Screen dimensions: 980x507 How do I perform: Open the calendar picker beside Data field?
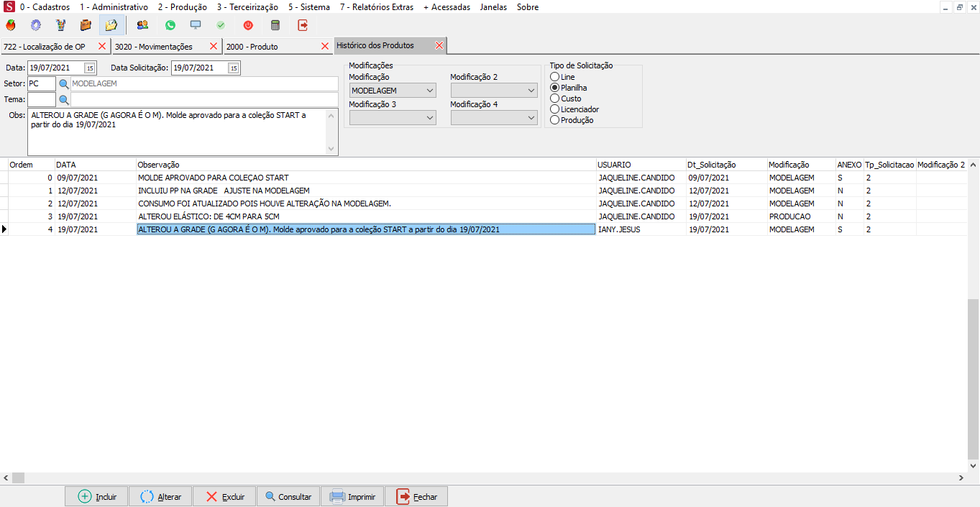tap(90, 68)
